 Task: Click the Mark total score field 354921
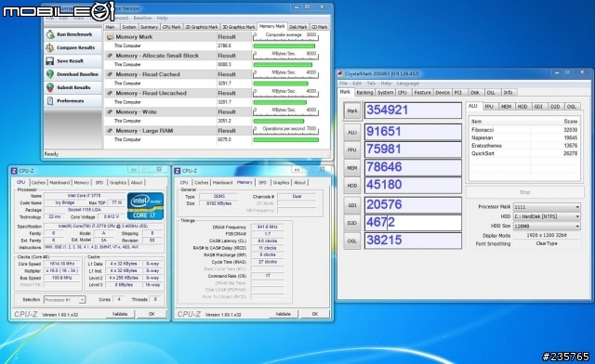[x=413, y=110]
